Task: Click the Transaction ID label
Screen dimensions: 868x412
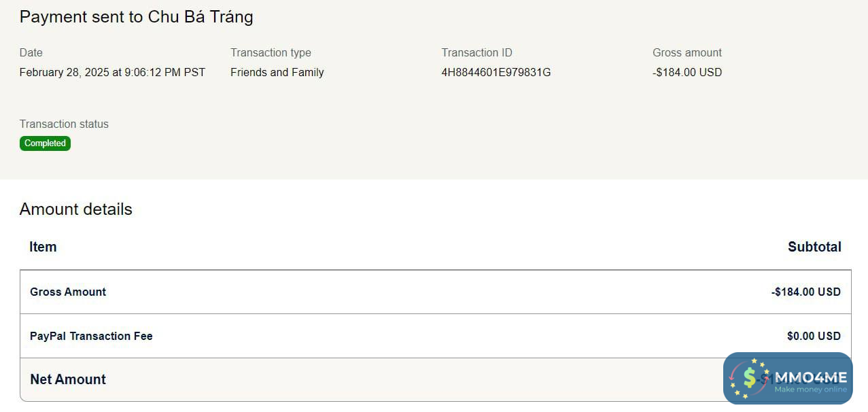Action: pyautogui.click(x=476, y=52)
